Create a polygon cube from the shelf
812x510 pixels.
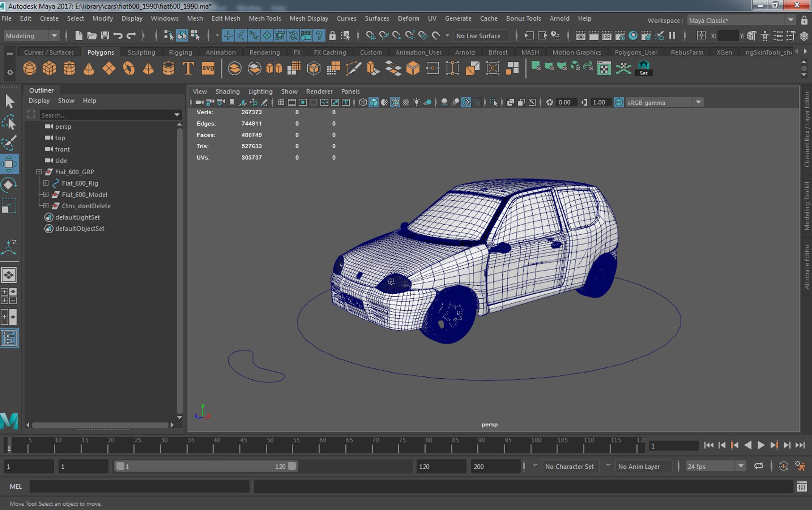[x=50, y=68]
